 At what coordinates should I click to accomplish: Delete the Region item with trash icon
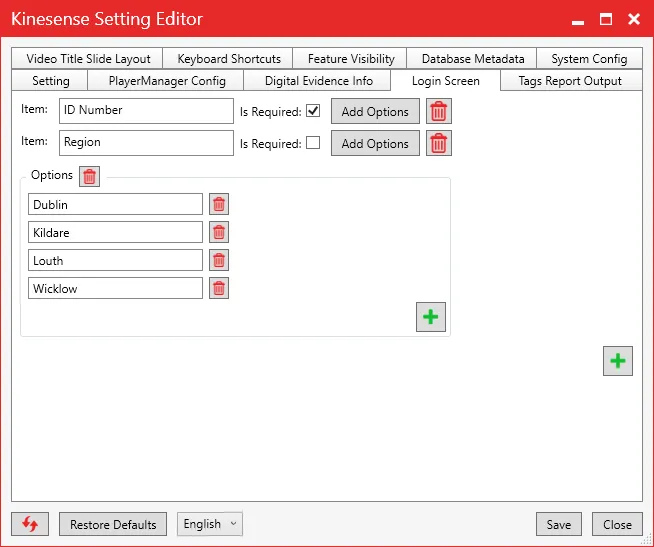(x=438, y=143)
